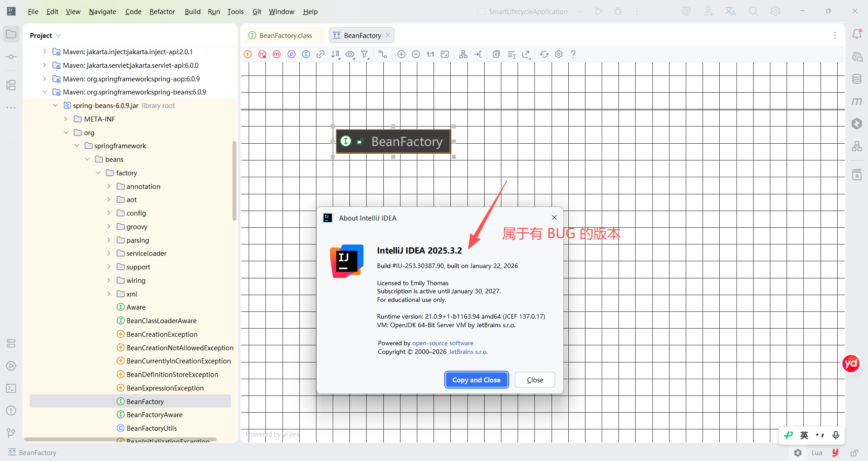The image size is (868, 461).
Task: Select BeanFactoryUtils class in project tree
Action: pyautogui.click(x=151, y=428)
